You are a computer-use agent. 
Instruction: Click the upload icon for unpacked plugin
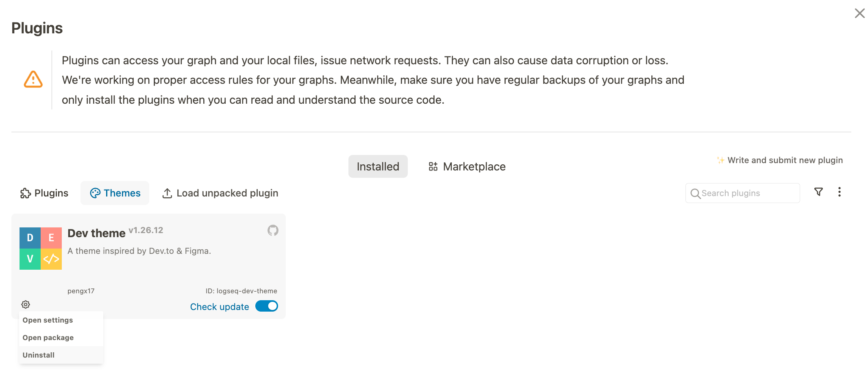click(x=167, y=193)
